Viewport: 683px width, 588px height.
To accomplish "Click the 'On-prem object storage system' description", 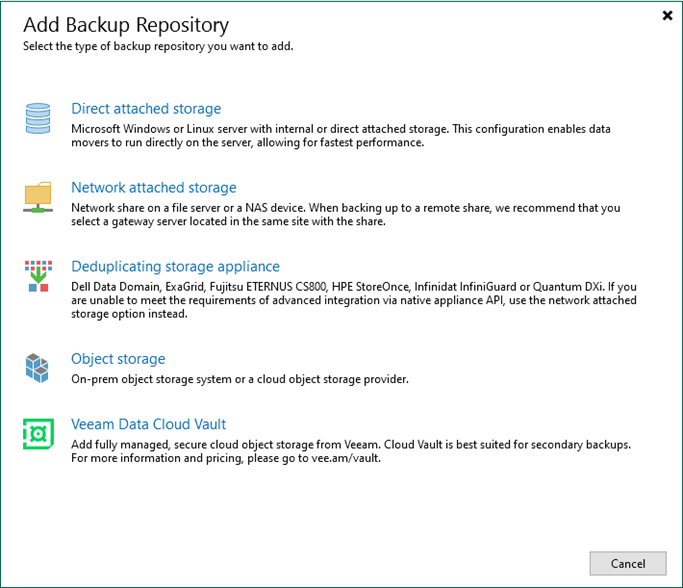I will [x=240, y=379].
